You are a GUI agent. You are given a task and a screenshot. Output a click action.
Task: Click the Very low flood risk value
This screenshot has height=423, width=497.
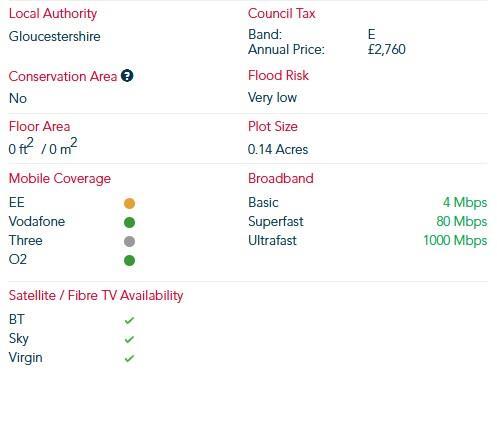tap(272, 98)
